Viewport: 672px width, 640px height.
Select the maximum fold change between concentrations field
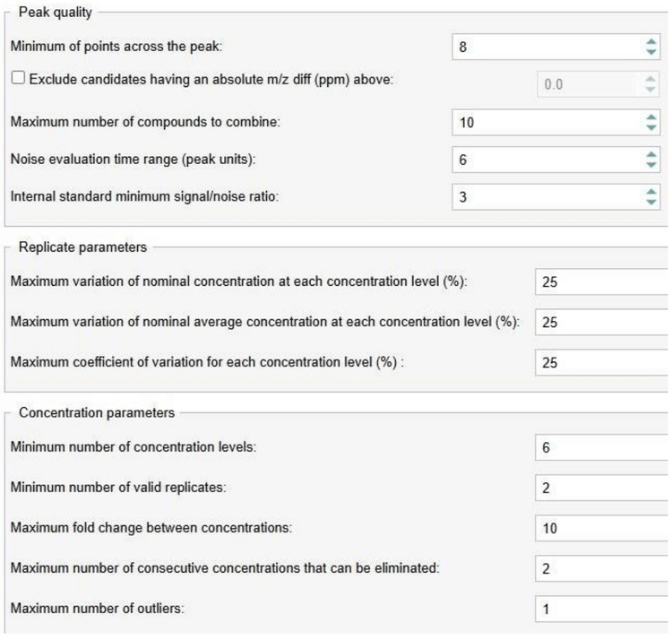pos(602,528)
